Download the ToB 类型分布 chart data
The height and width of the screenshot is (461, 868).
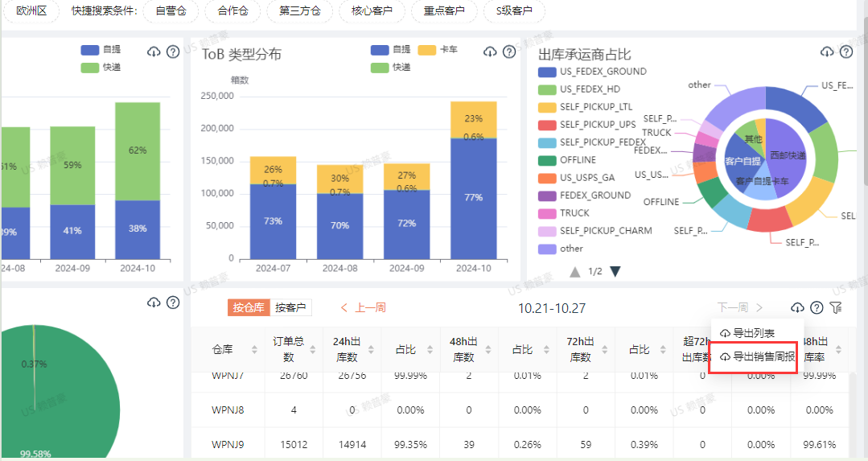click(x=490, y=52)
